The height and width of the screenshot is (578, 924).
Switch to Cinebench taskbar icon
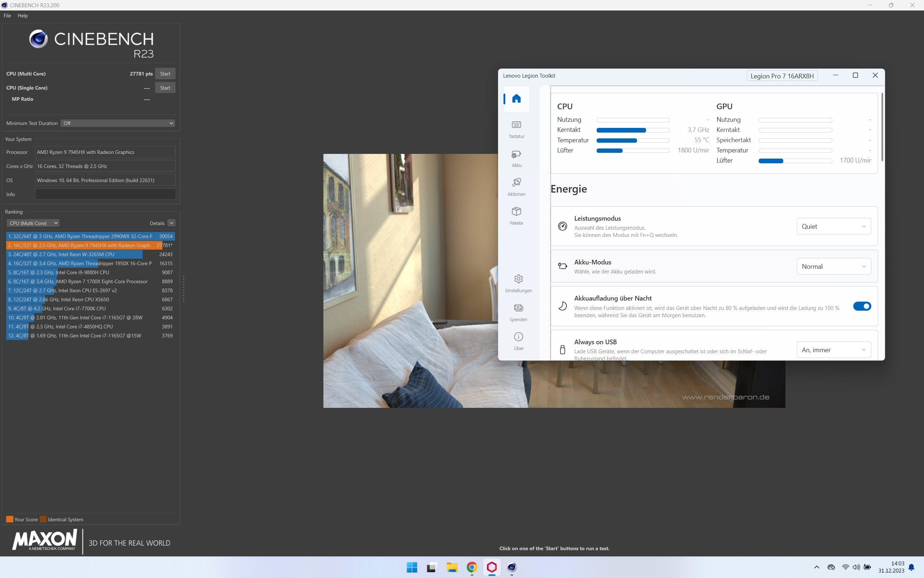512,567
